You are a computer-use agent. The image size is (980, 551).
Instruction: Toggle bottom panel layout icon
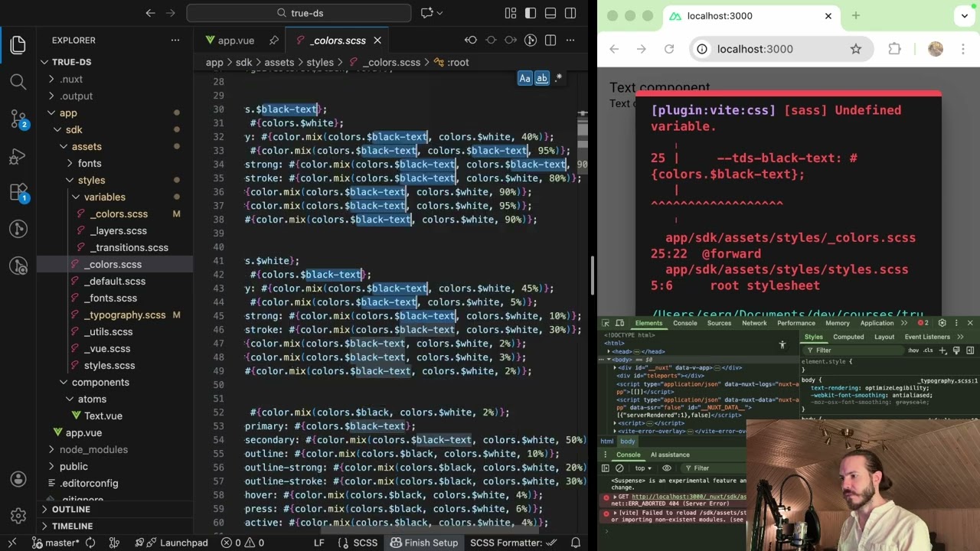pos(550,13)
